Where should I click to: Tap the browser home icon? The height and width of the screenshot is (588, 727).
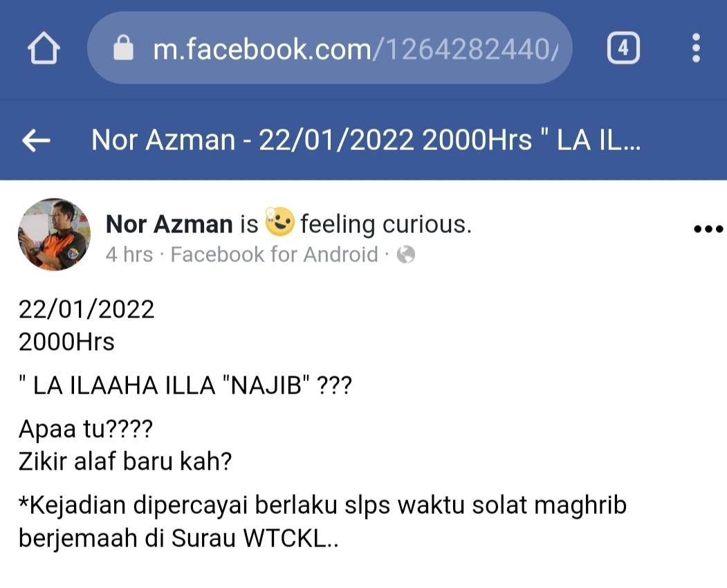point(44,48)
